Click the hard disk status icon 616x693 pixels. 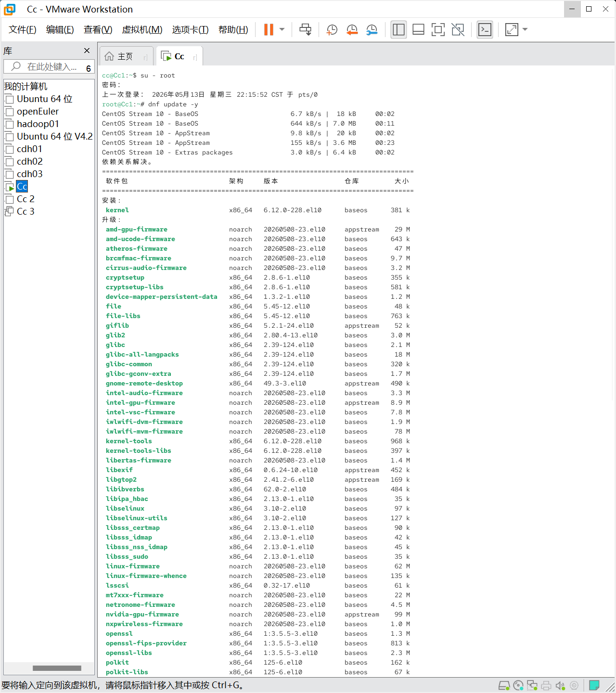[504, 685]
